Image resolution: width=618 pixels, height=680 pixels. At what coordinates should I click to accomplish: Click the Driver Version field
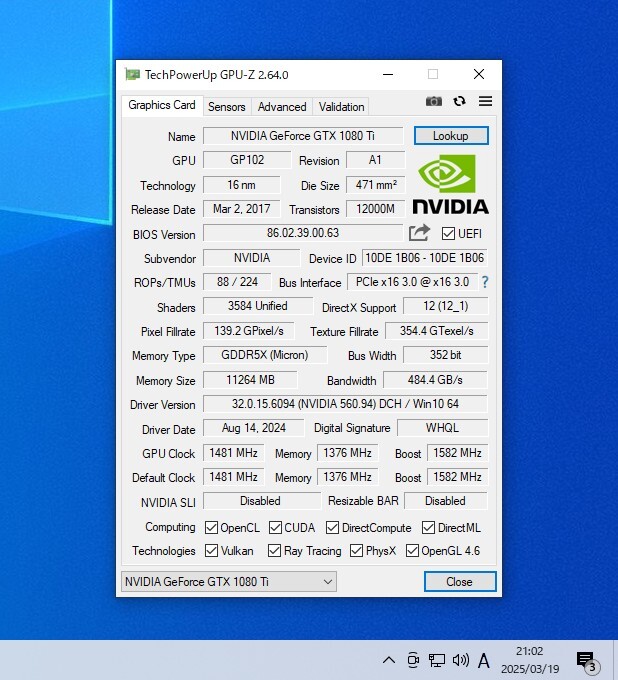pyautogui.click(x=345, y=404)
